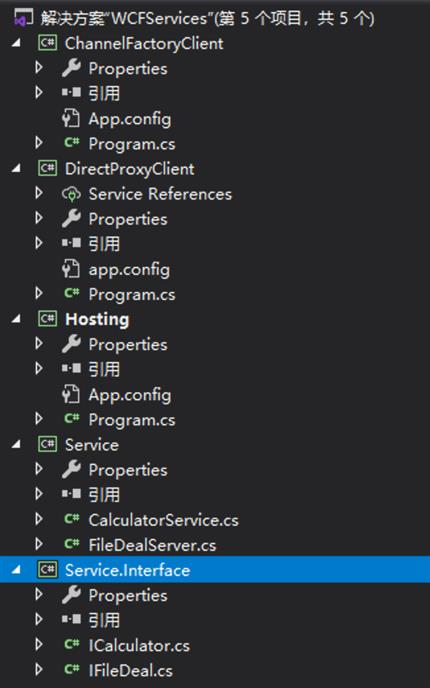This screenshot has height=688, width=430.
Task: Select the Service project name
Action: (92, 444)
